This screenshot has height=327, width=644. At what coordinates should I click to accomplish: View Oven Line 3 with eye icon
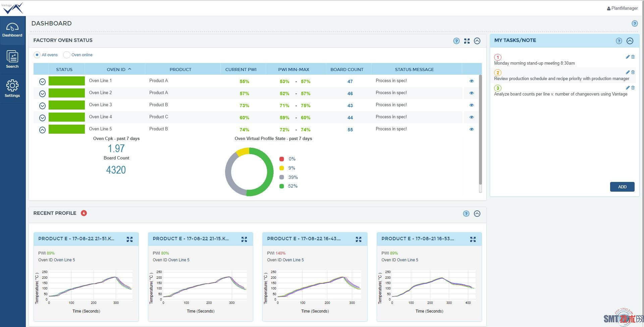coord(471,105)
